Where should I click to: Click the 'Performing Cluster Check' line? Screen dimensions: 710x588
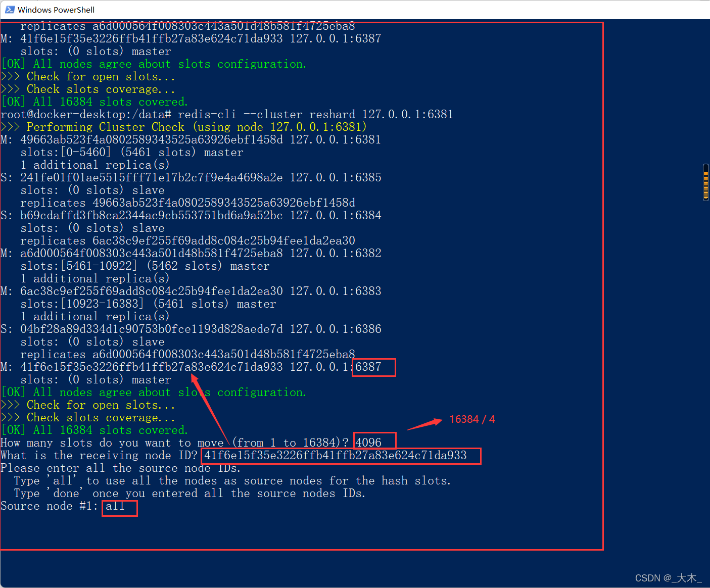[184, 127]
